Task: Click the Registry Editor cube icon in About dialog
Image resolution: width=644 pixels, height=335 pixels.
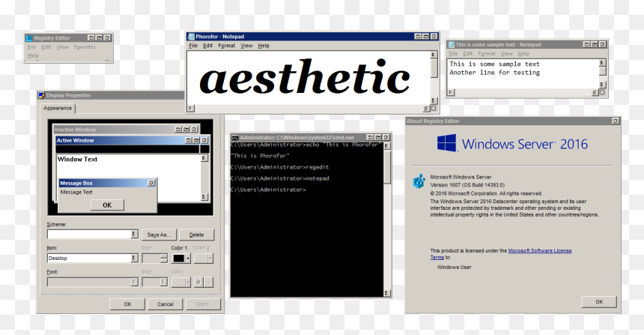Action: (419, 181)
